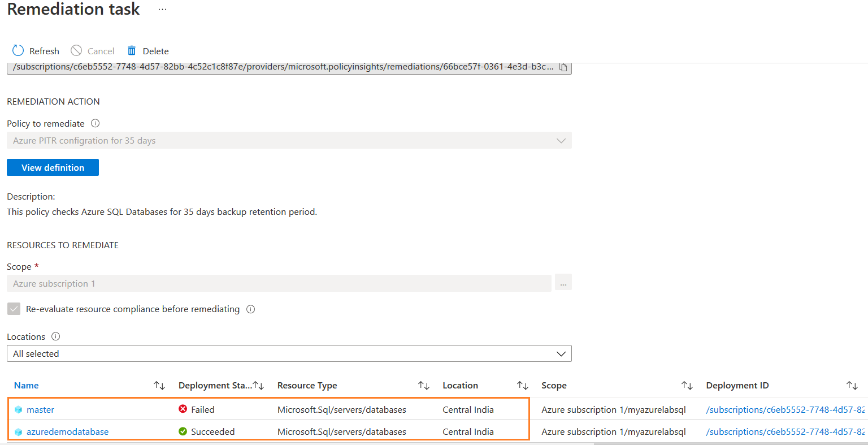868x445 pixels.
Task: Click the Cancel toolbar item
Action: tap(93, 51)
